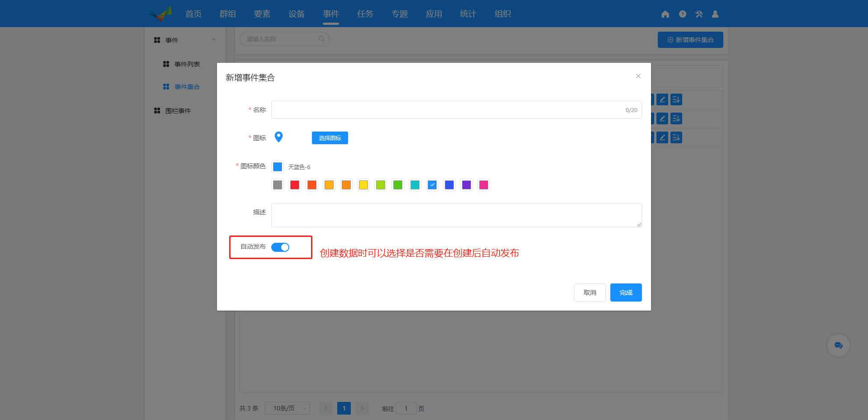The image size is (868, 420).
Task: Pick the yellow color swatch
Action: click(x=363, y=185)
